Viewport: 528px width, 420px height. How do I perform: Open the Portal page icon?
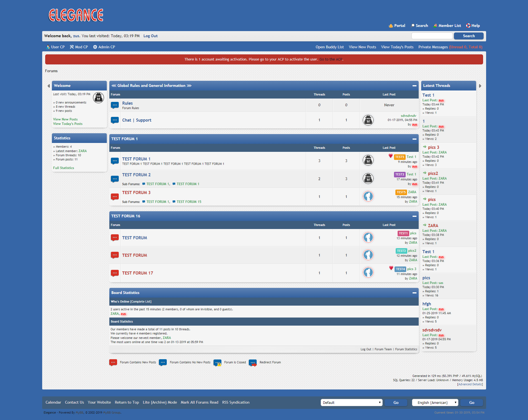(391, 26)
